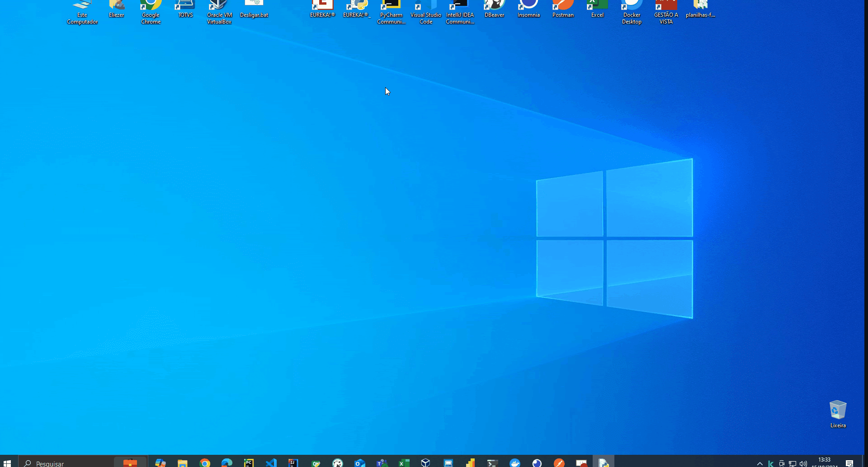The height and width of the screenshot is (467, 868).
Task: Select the EUREKA!® desktop shortcut
Action: coord(322,10)
